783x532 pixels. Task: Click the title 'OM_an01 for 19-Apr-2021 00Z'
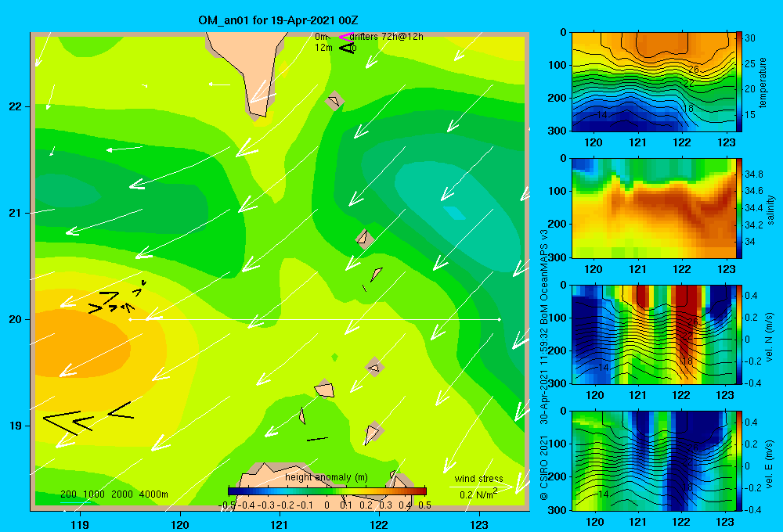pos(278,20)
